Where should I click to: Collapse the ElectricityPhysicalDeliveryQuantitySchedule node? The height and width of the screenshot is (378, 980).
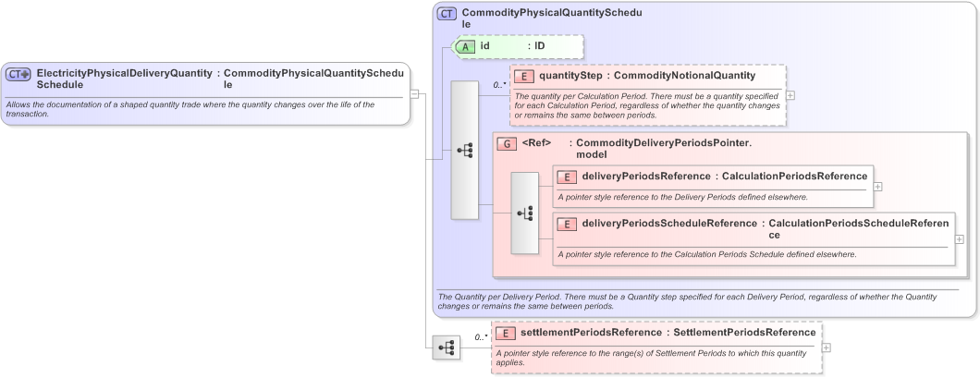coord(414,93)
